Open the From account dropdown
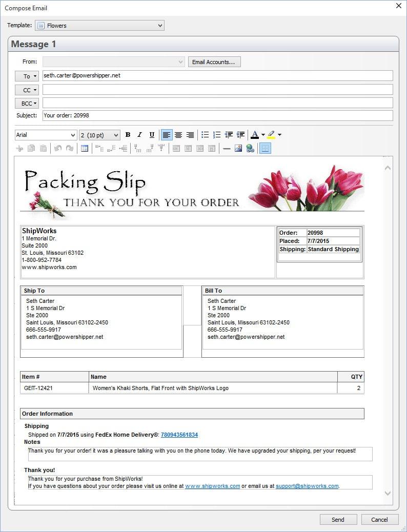This screenshot has width=407, height=532. click(114, 62)
